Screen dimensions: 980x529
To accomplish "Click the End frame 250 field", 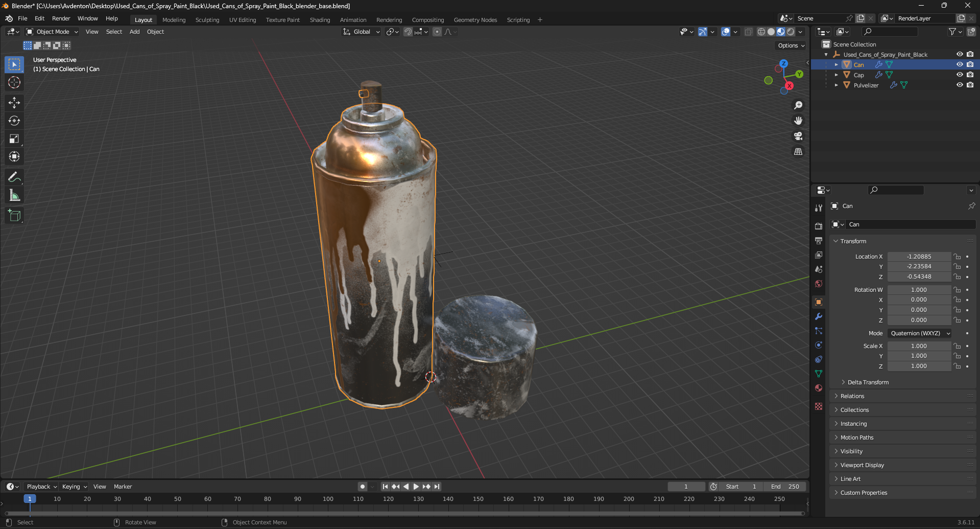I will click(x=785, y=487).
